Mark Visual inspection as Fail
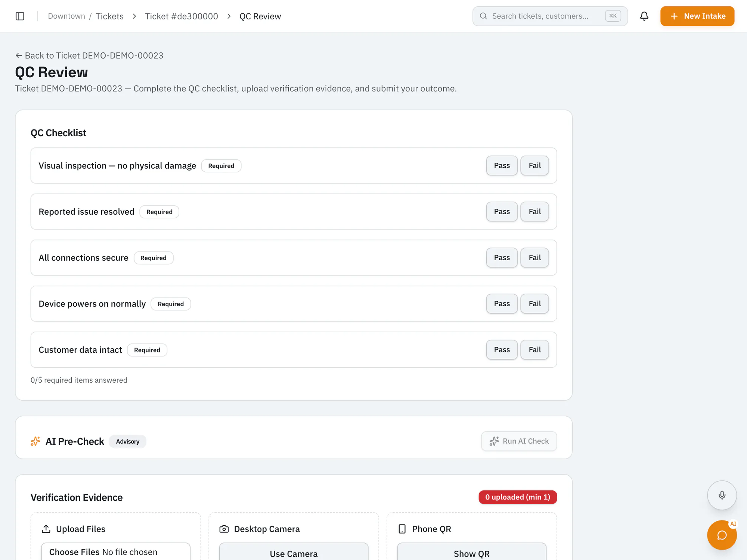 (534, 165)
